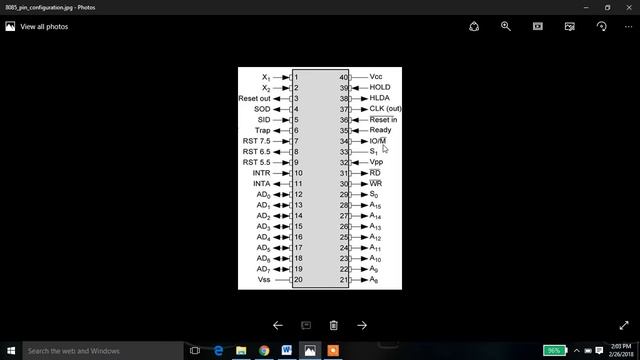Click the filmstrip icon beside trash
Viewport: 640px width, 360px height.
point(306,325)
